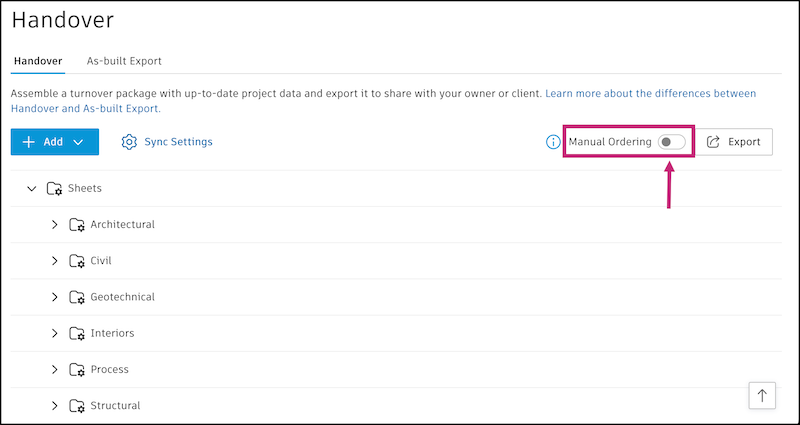Screen dimensions: 800x425
Task: Switch to the As-built Export tab
Action: [x=124, y=61]
